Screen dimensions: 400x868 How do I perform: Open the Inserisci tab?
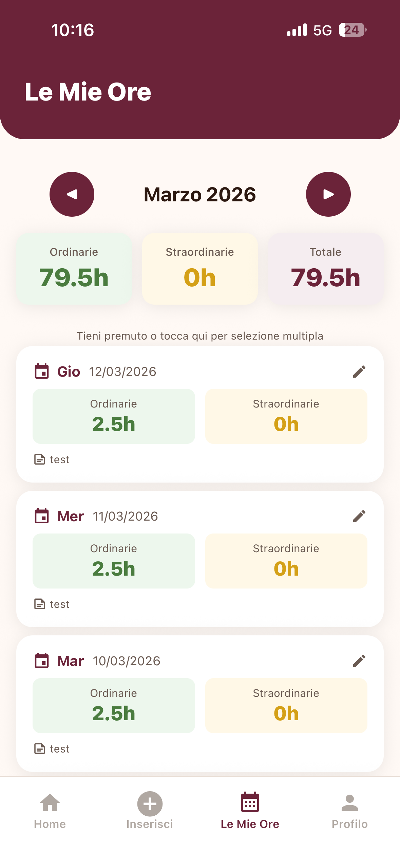150,811
